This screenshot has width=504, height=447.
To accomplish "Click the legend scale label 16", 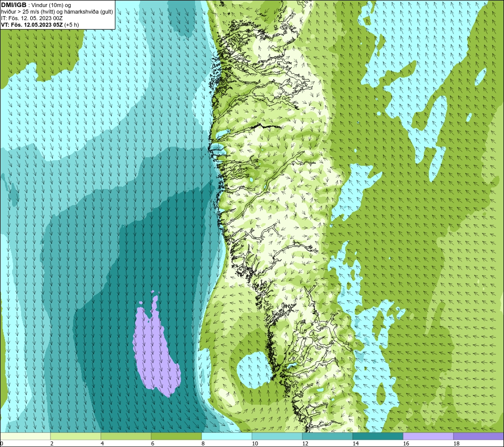I will (406, 443).
